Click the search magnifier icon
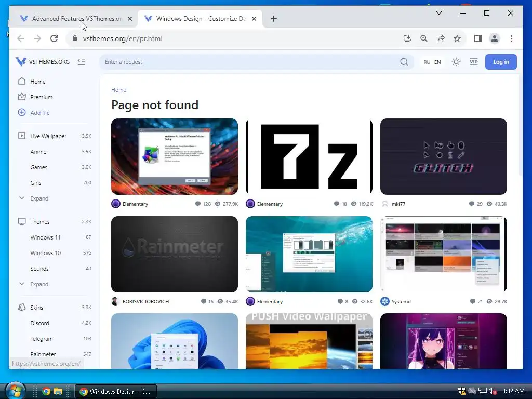The image size is (532, 399). [404, 62]
